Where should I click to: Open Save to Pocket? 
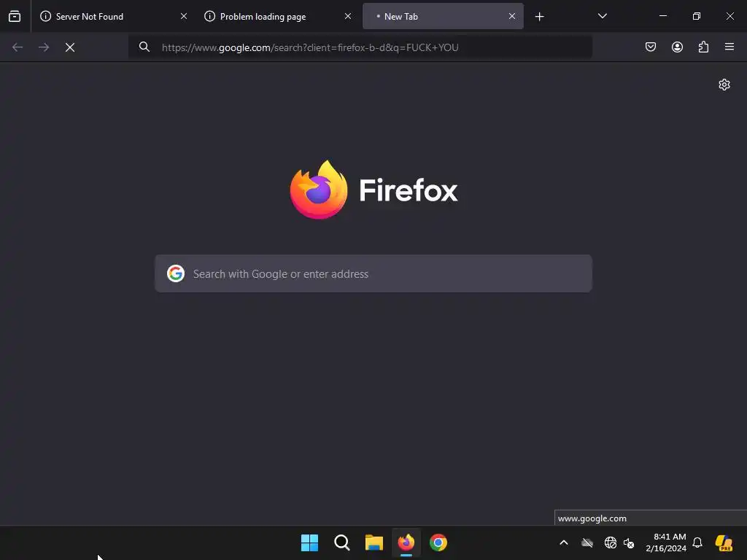(651, 47)
